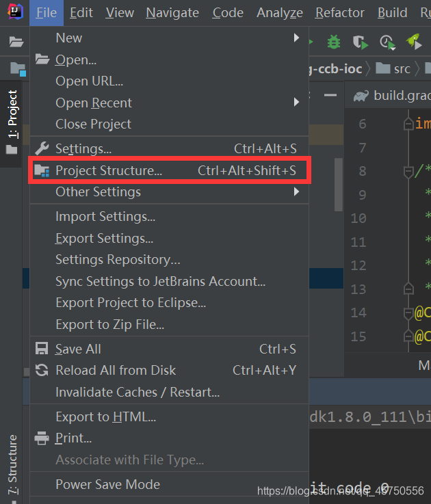Click the green Debug bug icon
431x504 pixels.
pyautogui.click(x=334, y=42)
